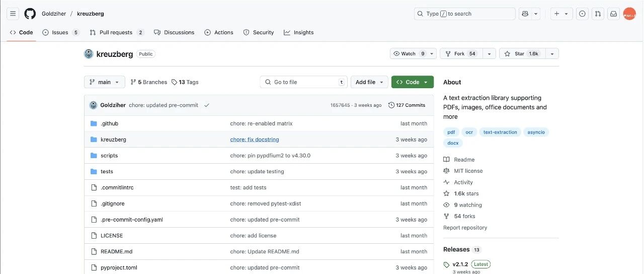The image size is (644, 274).
Task: Open the MIT license link
Action: [x=463, y=171]
